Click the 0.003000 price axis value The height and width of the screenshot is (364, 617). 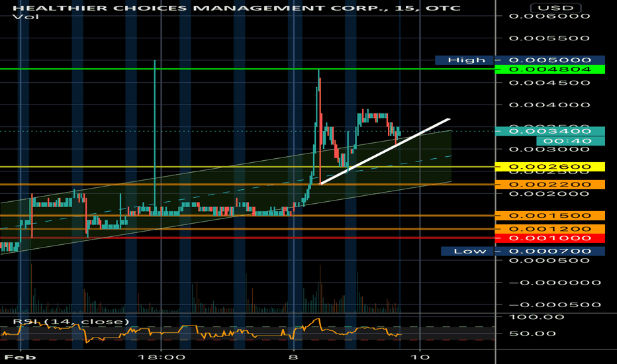(549, 150)
